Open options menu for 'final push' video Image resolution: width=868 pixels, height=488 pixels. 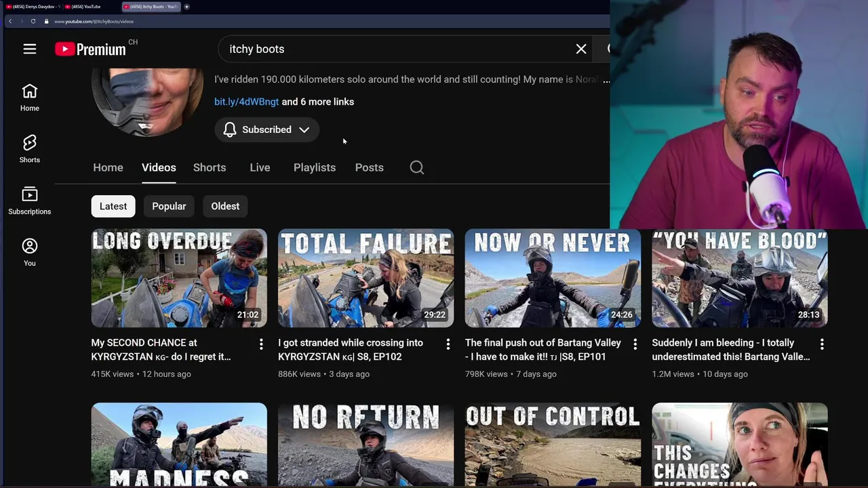coord(635,344)
